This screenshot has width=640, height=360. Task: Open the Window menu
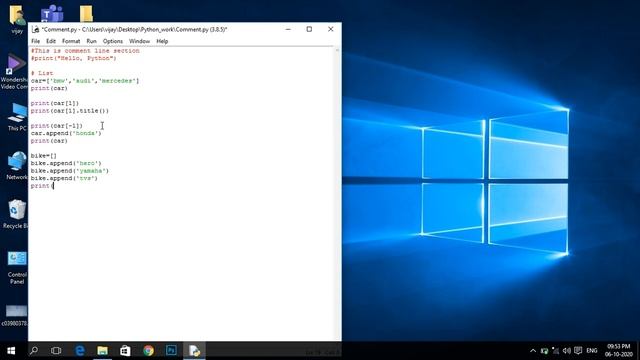(139, 41)
